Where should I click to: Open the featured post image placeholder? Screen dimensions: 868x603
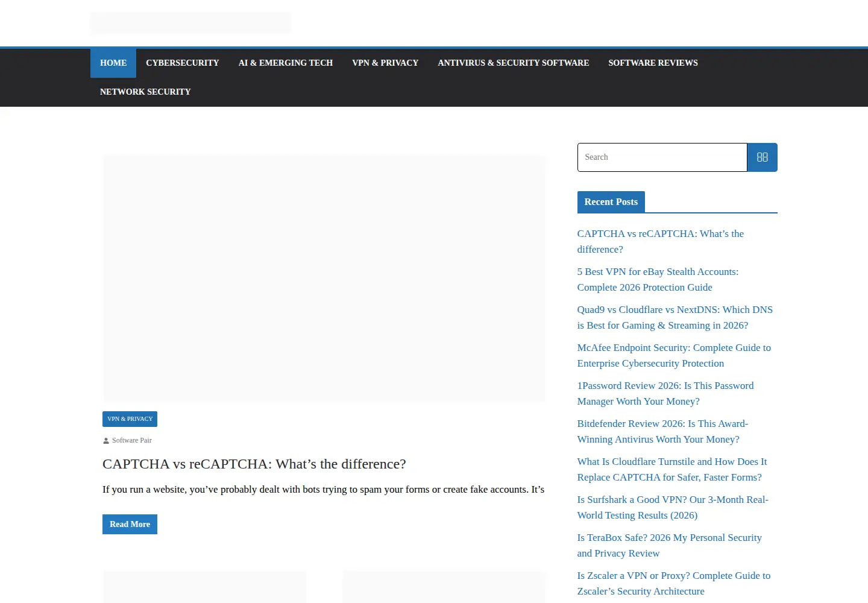(324, 278)
